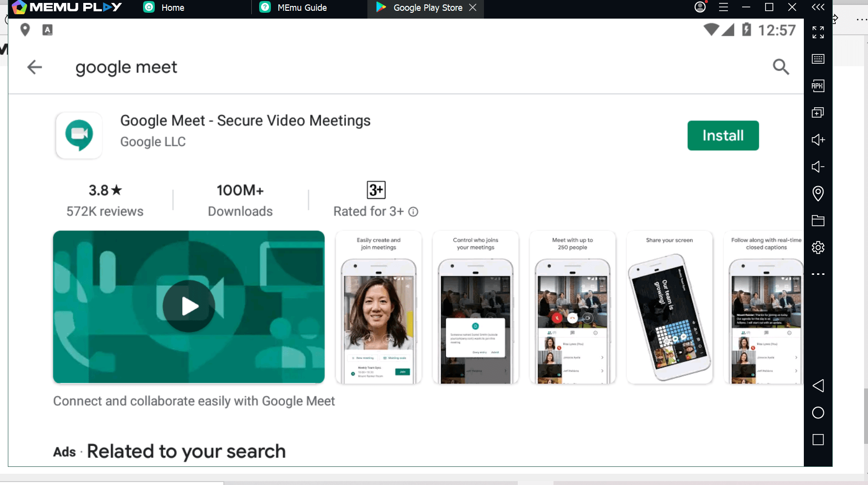Show more sidebar tools via three dots
868x485 pixels.
818,274
